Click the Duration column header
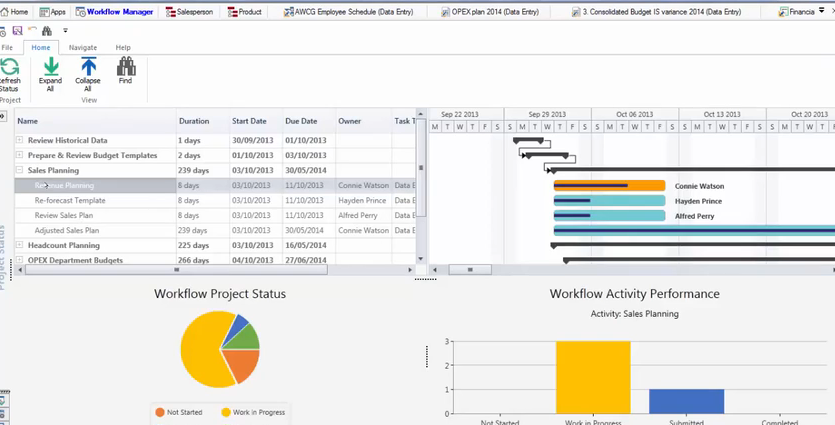 [x=203, y=121]
